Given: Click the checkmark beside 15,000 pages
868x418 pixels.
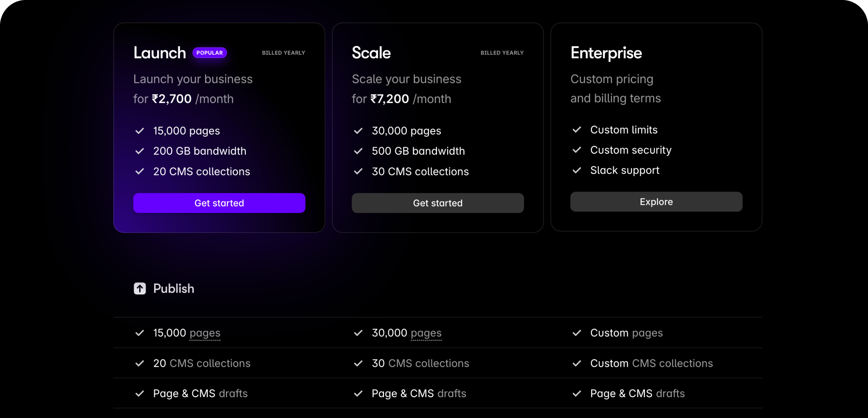Looking at the screenshot, I should [x=140, y=131].
